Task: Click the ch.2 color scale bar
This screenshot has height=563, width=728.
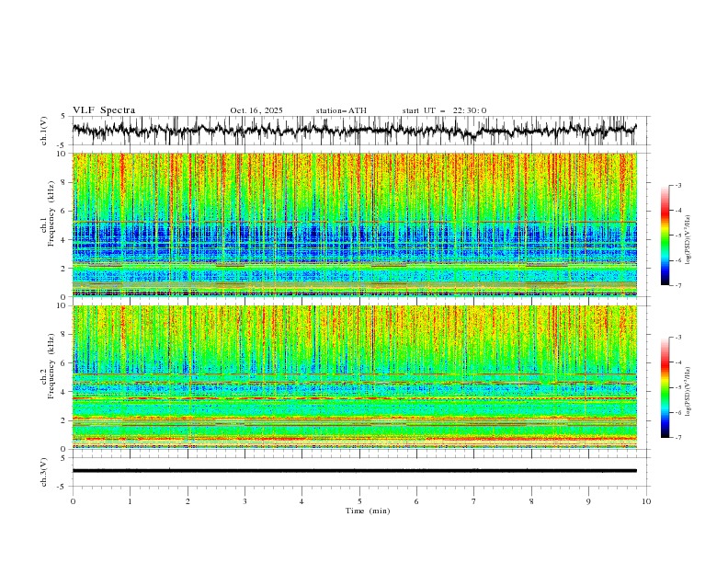Action: (665, 387)
